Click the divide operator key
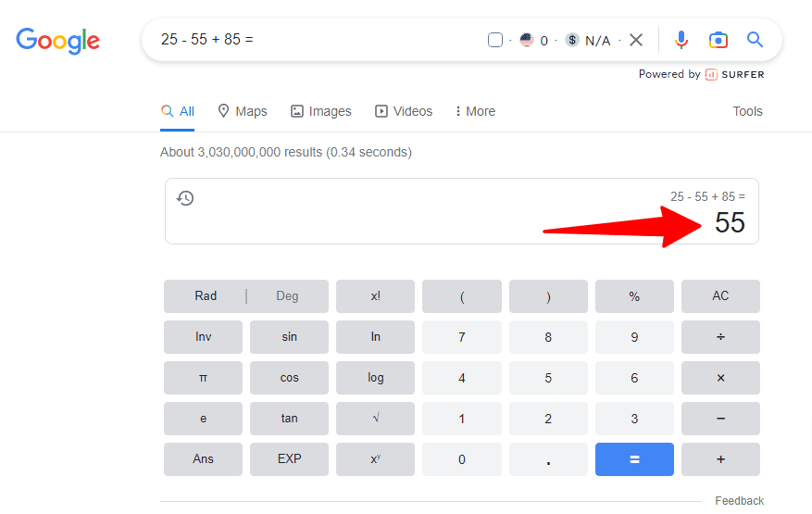The width and height of the screenshot is (812, 514). (720, 337)
